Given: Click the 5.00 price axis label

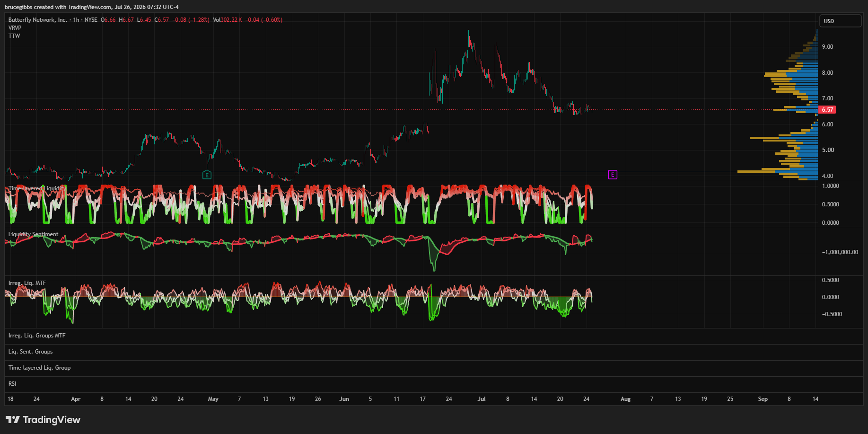Looking at the screenshot, I should point(828,150).
